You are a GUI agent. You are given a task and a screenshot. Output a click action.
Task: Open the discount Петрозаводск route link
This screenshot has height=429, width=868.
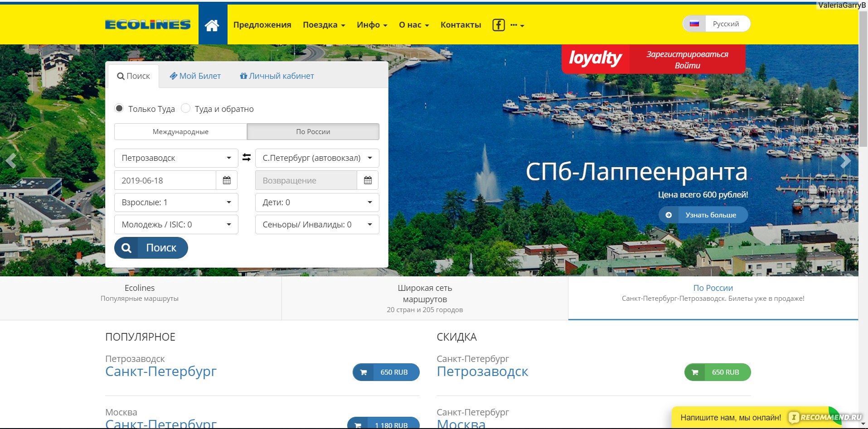pos(482,371)
